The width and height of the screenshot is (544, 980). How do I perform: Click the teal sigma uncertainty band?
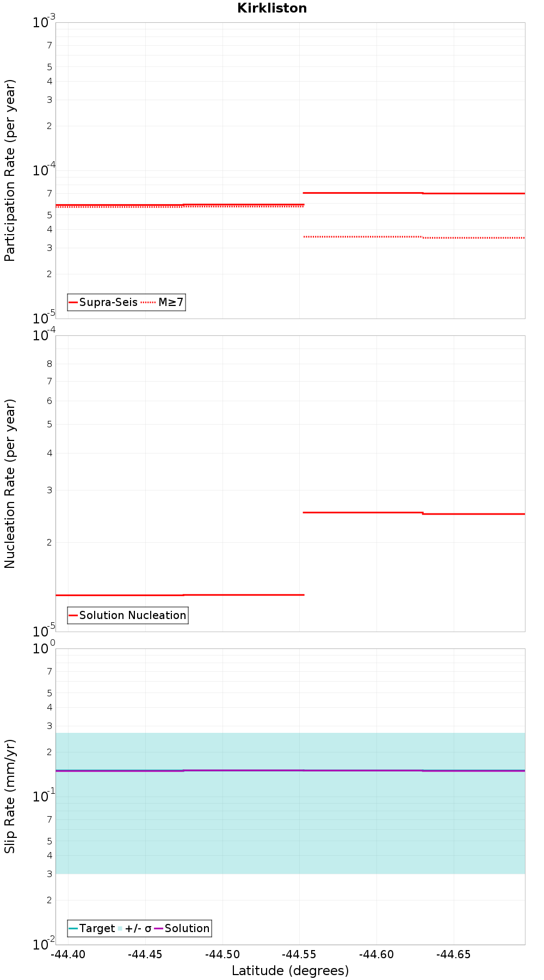click(290, 828)
